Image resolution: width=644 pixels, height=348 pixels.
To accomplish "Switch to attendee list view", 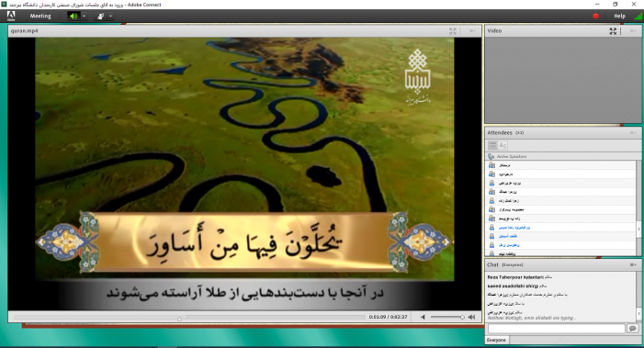I will pyautogui.click(x=492, y=145).
